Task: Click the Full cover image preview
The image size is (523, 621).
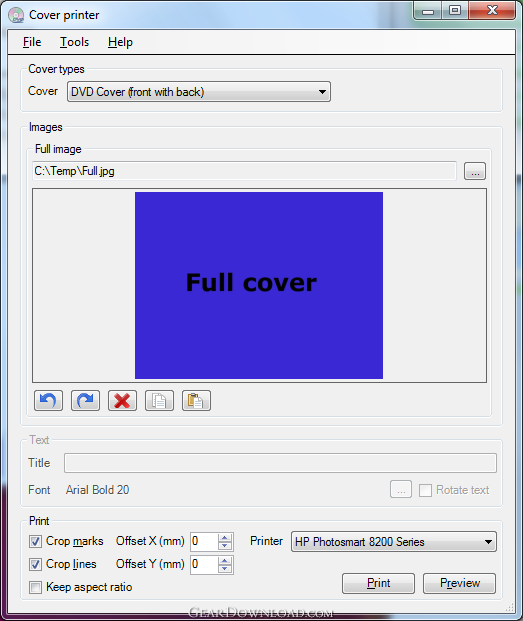Action: (x=259, y=286)
